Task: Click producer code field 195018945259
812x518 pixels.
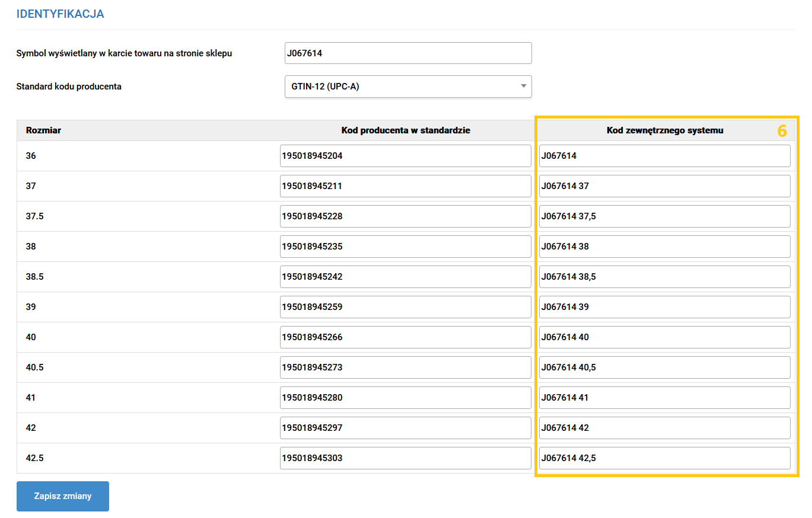Action: 405,307
